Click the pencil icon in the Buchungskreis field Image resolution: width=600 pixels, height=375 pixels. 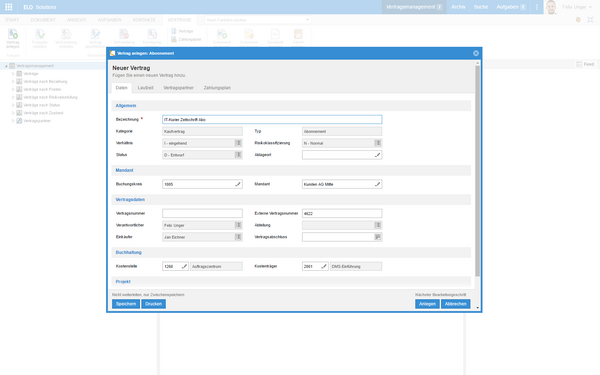tap(238, 184)
